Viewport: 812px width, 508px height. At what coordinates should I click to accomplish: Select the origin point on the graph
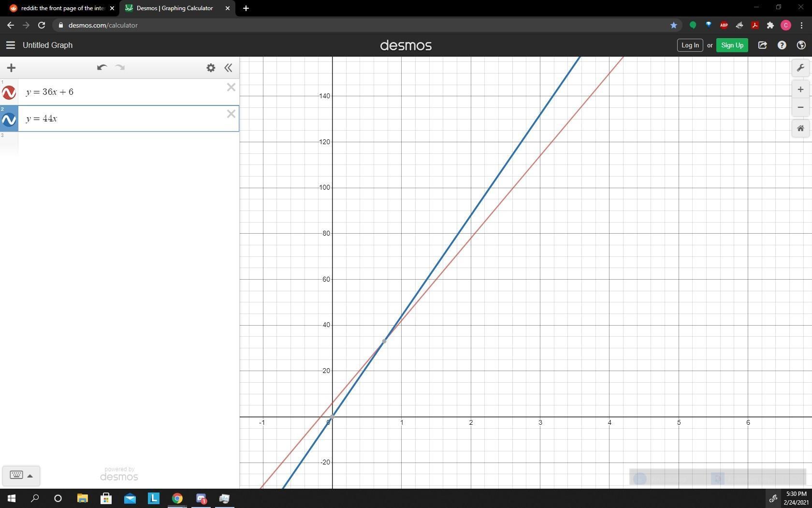332,417
